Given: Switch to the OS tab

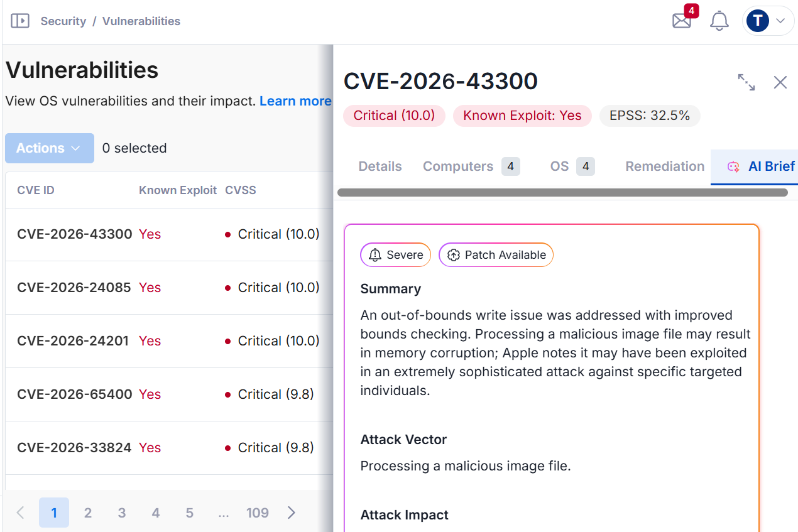Looking at the screenshot, I should (572, 166).
